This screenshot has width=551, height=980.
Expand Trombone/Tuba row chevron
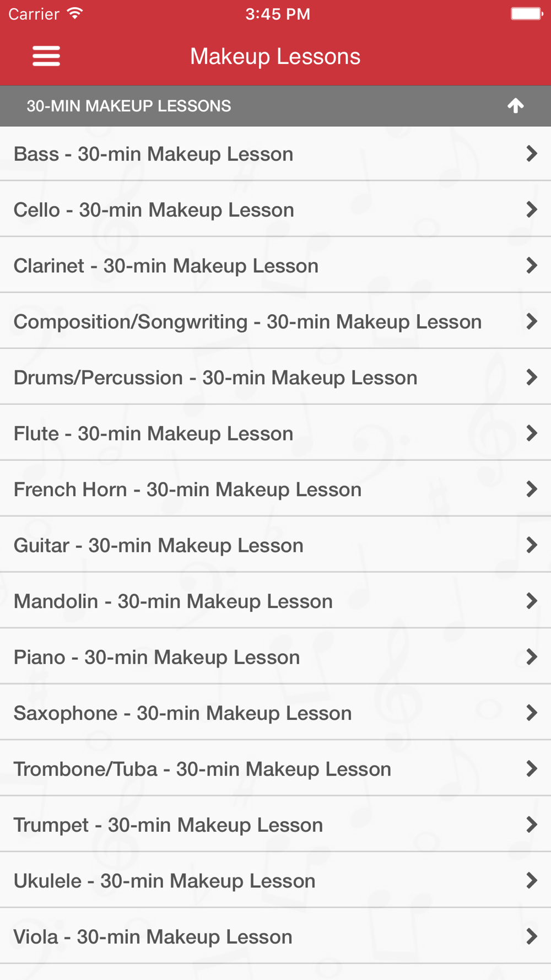tap(531, 769)
